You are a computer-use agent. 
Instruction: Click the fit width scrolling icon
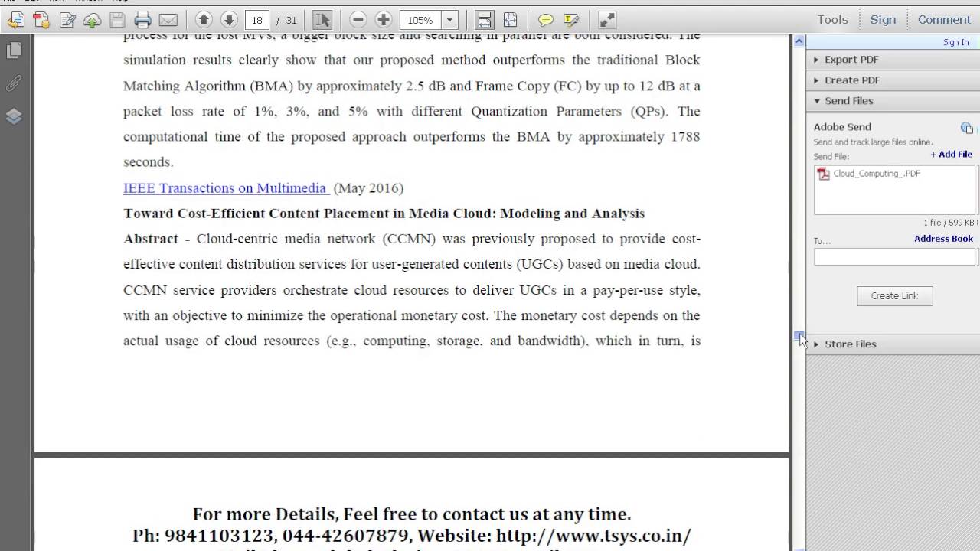(484, 20)
